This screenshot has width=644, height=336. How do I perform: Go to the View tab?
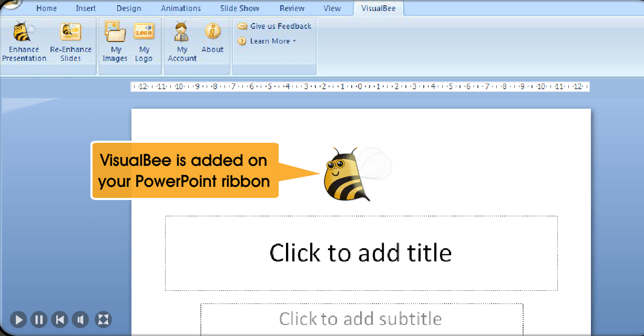[x=332, y=8]
